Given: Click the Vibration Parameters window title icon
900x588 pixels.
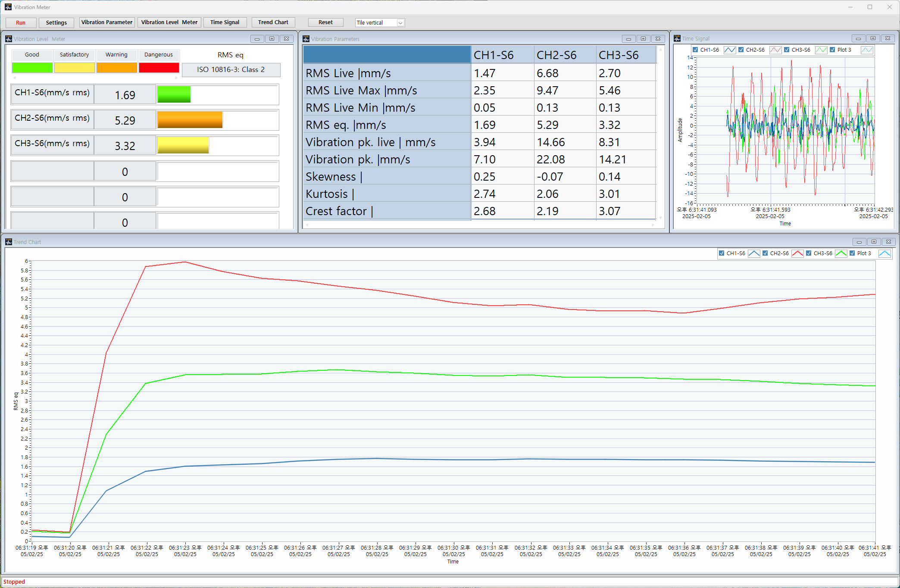Looking at the screenshot, I should pos(306,39).
